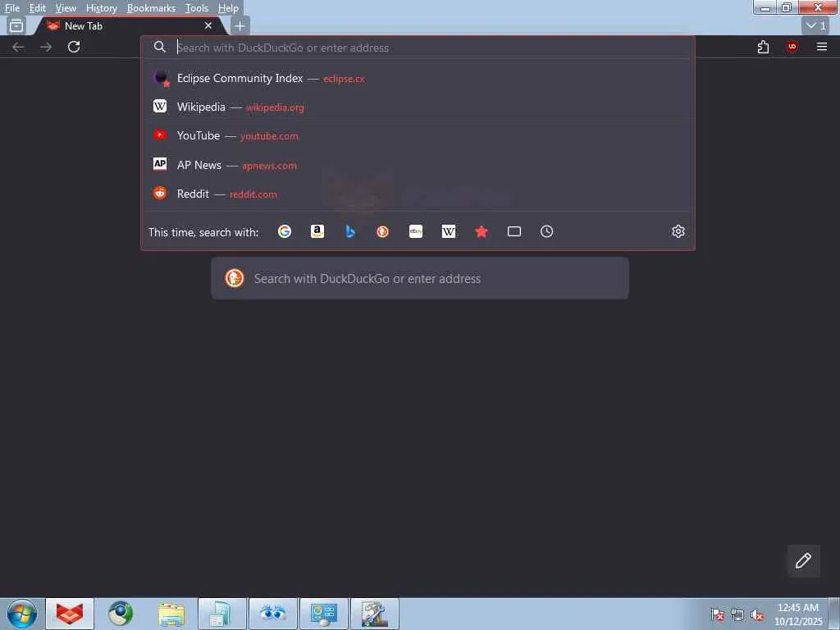Open the Action Center flag tray icon
Screen dimensions: 840x630
pyautogui.click(x=718, y=614)
